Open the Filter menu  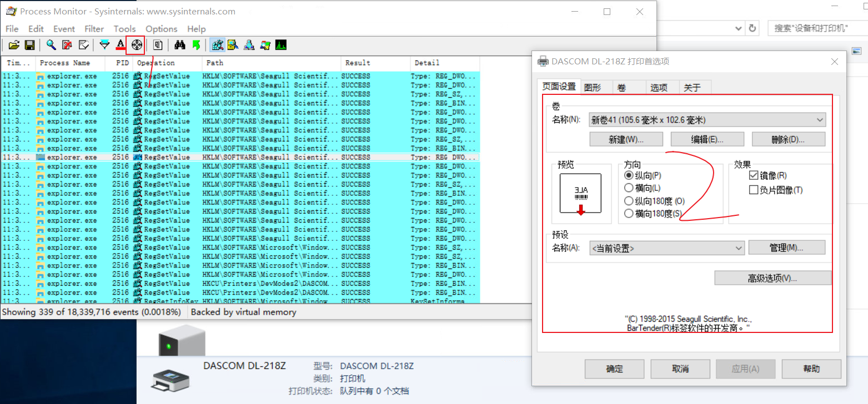pos(94,29)
